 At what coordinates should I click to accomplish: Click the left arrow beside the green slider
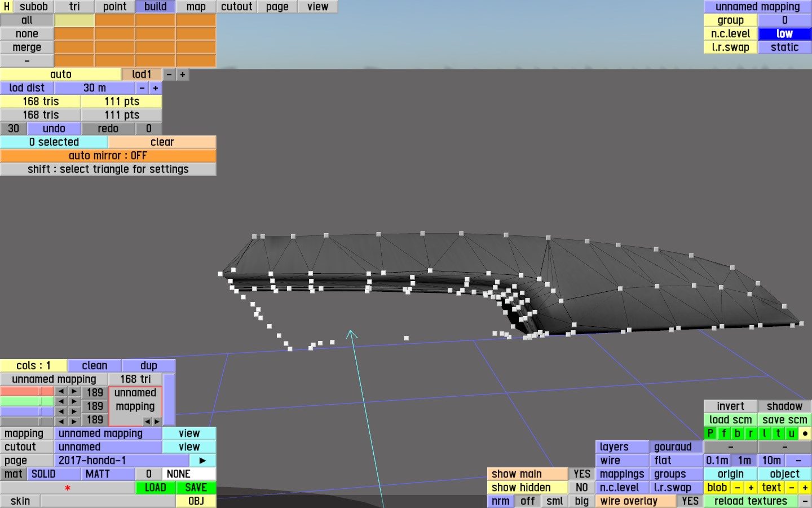tap(61, 401)
